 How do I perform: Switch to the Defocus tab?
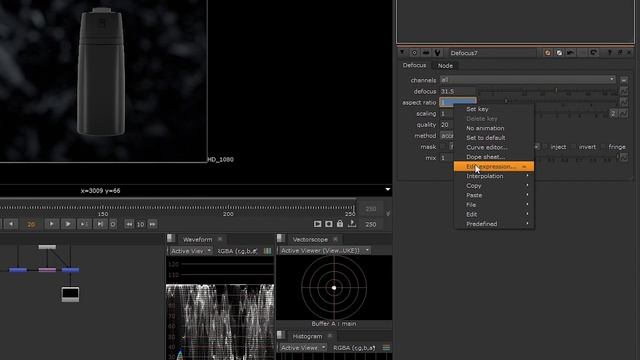coord(414,65)
